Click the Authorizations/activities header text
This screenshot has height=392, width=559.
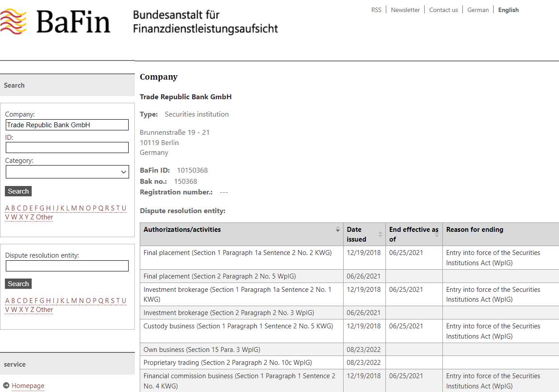pyautogui.click(x=182, y=230)
